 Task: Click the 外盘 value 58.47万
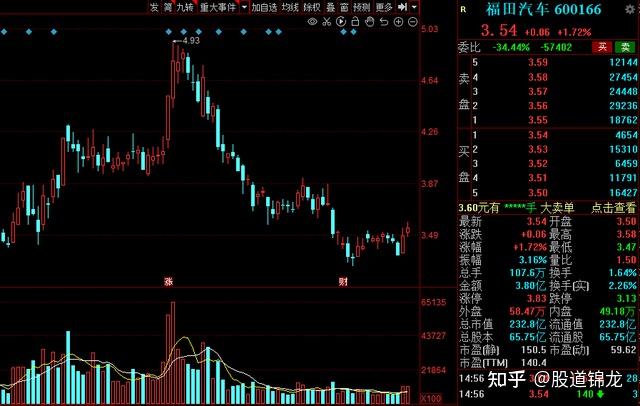(x=527, y=311)
